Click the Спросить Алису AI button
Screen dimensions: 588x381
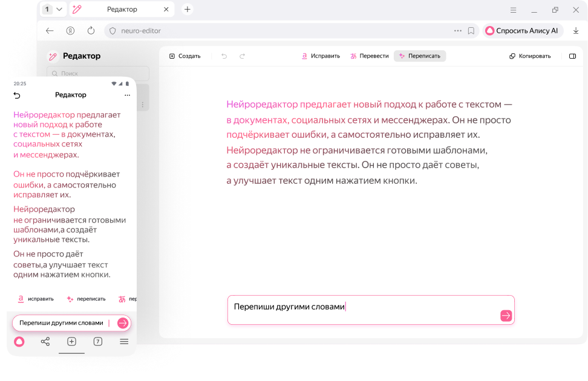point(524,30)
